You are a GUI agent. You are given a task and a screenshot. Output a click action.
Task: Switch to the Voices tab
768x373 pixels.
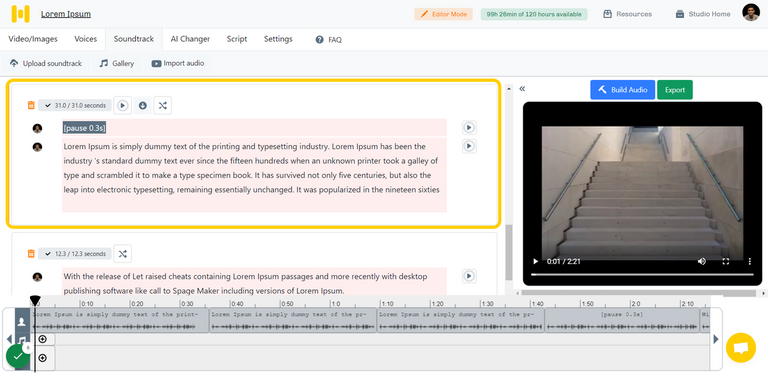86,39
